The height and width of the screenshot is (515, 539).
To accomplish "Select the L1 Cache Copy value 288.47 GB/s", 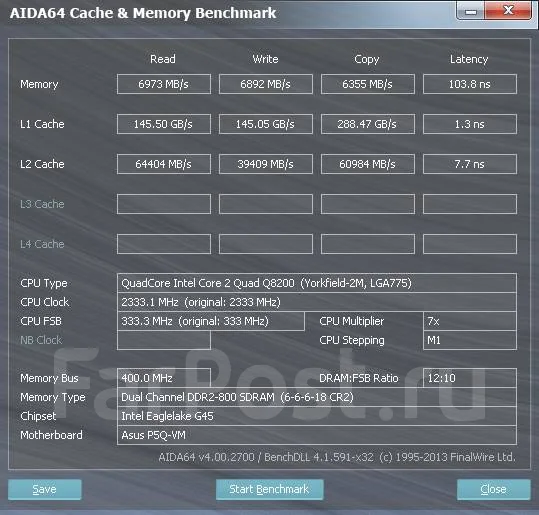I will (x=367, y=124).
